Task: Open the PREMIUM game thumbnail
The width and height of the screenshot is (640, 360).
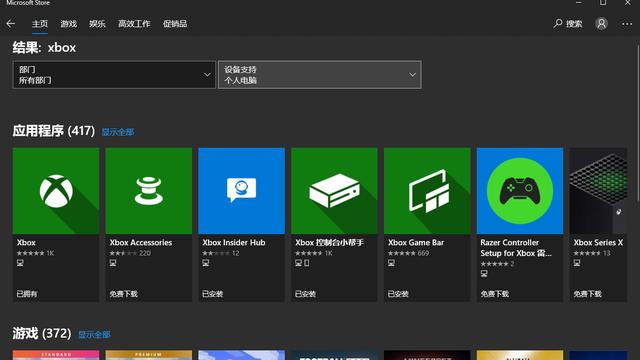Action: 149,355
